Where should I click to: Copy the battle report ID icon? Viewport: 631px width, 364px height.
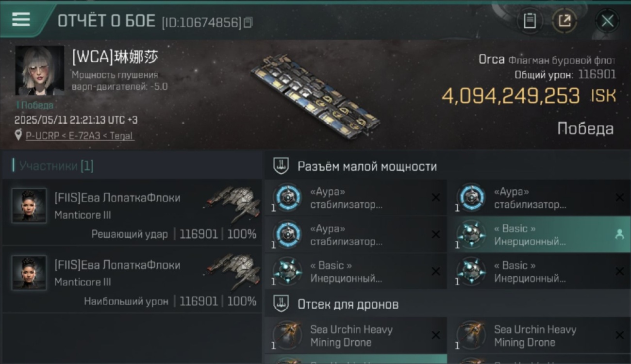click(x=248, y=22)
